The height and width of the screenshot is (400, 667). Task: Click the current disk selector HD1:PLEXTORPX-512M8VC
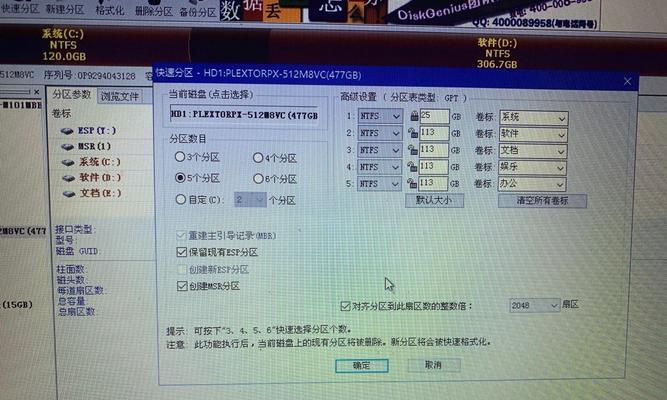point(244,115)
